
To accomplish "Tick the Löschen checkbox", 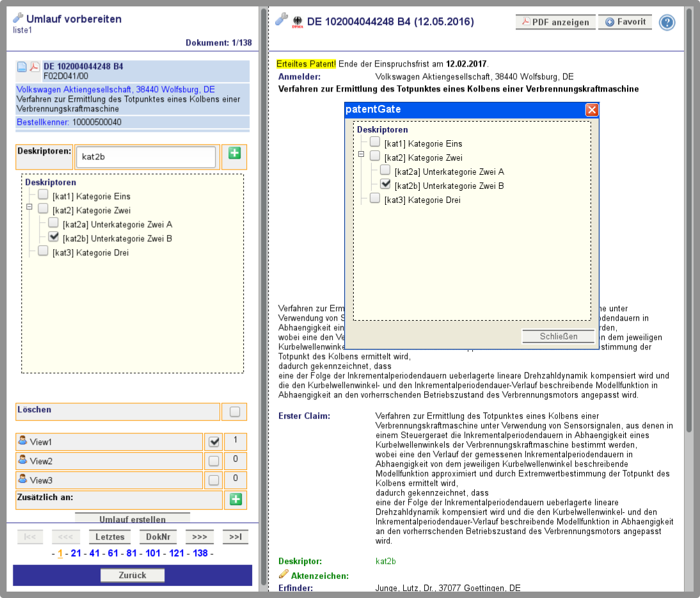I will tap(235, 412).
